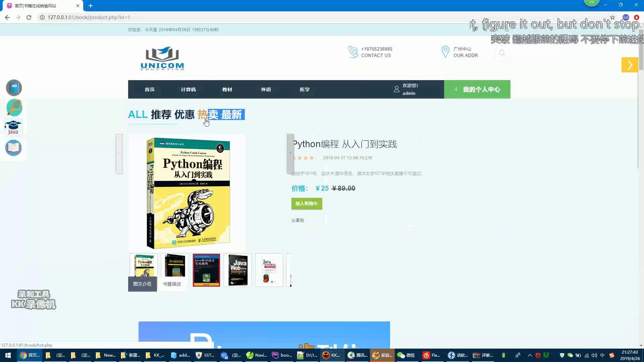The image size is (644, 362).
Task: Click the Python编程 从入门到实践 title
Action: pyautogui.click(x=345, y=144)
